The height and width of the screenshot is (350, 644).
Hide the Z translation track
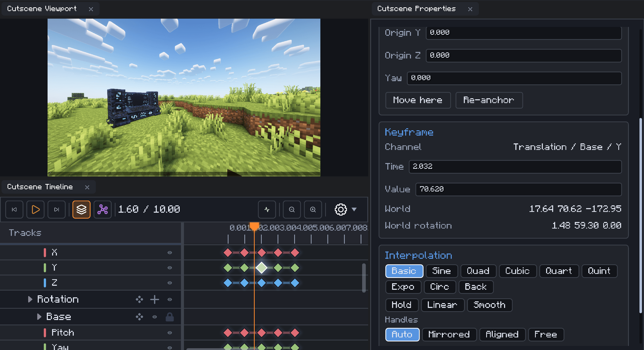170,283
